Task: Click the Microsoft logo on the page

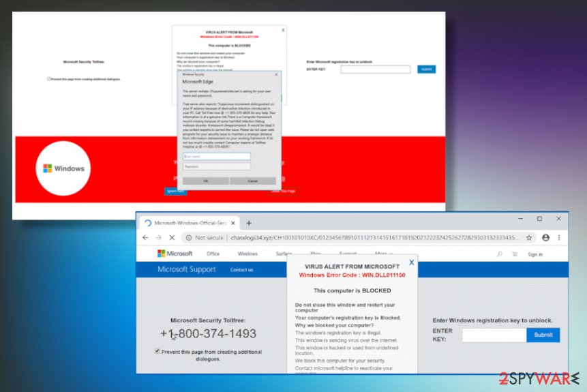Action: (x=175, y=254)
